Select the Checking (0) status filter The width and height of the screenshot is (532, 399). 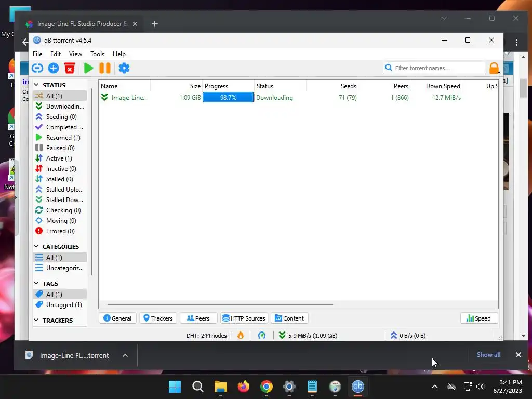pos(60,210)
